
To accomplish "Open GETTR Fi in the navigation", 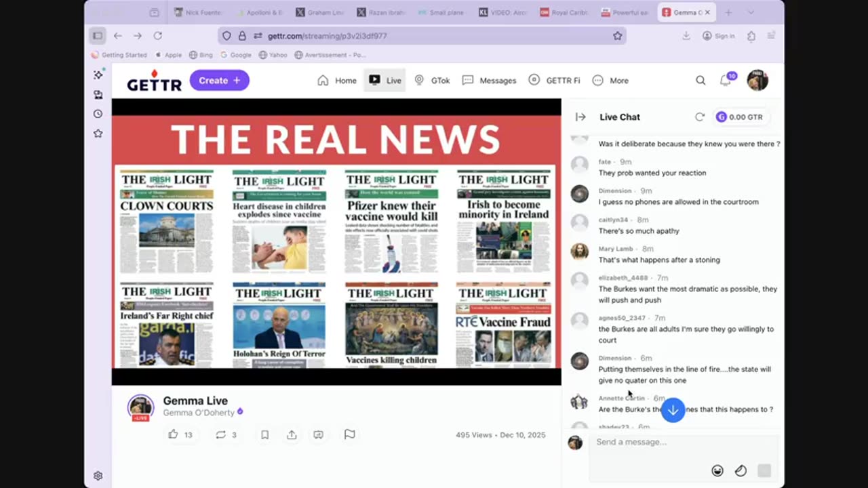I will click(554, 80).
